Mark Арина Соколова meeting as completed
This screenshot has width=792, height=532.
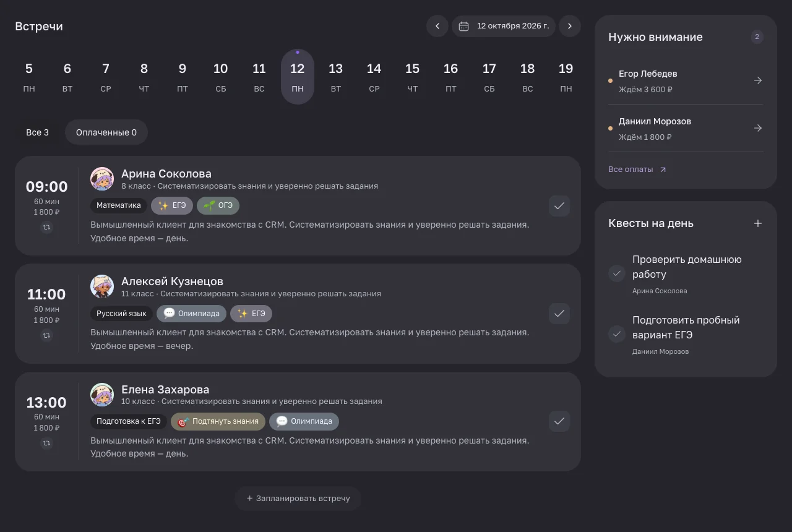click(559, 206)
